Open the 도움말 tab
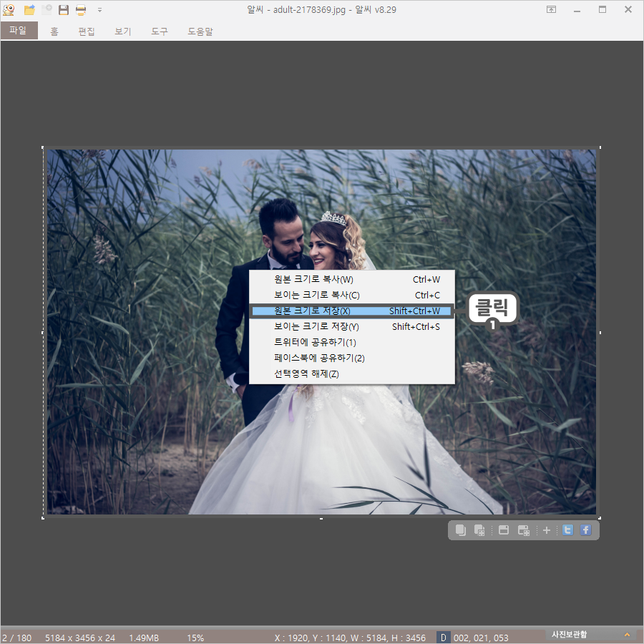The height and width of the screenshot is (644, 644). point(200,31)
